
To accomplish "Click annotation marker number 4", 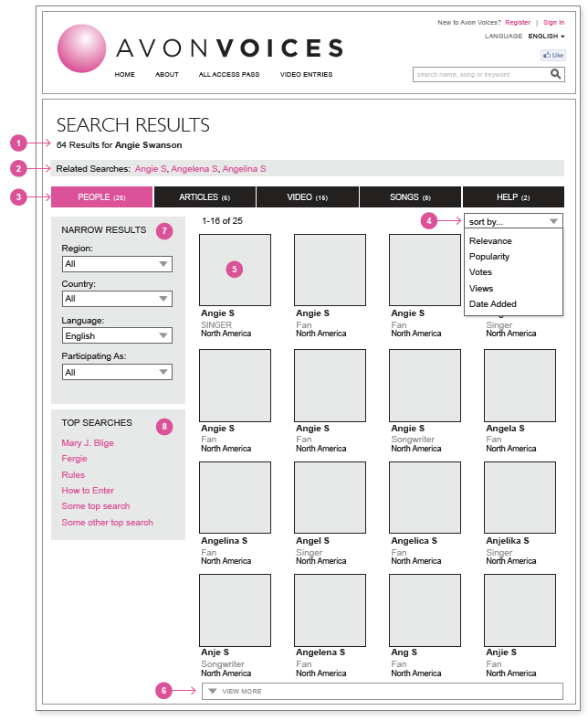I will coord(429,220).
